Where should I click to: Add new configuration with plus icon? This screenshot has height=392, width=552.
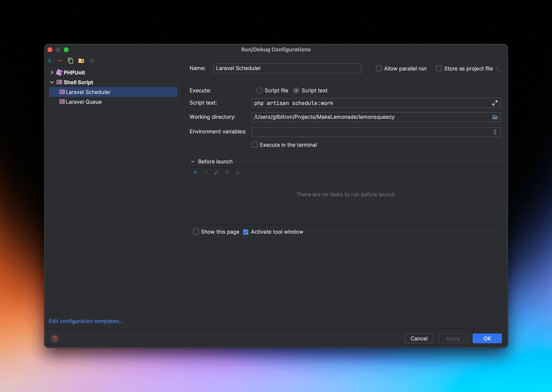(50, 60)
